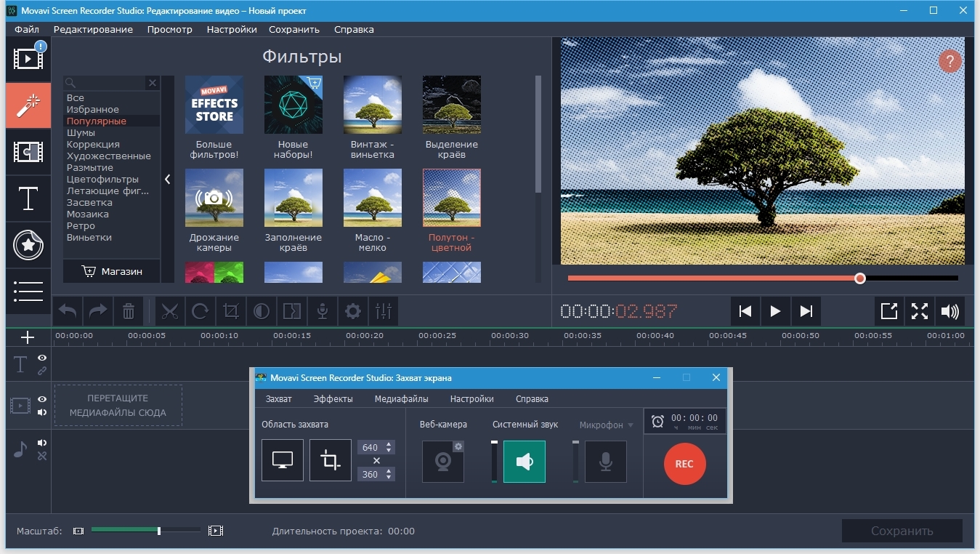The width and height of the screenshot is (980, 554).
Task: Click the Масштаб zoom slider
Action: [x=146, y=531]
